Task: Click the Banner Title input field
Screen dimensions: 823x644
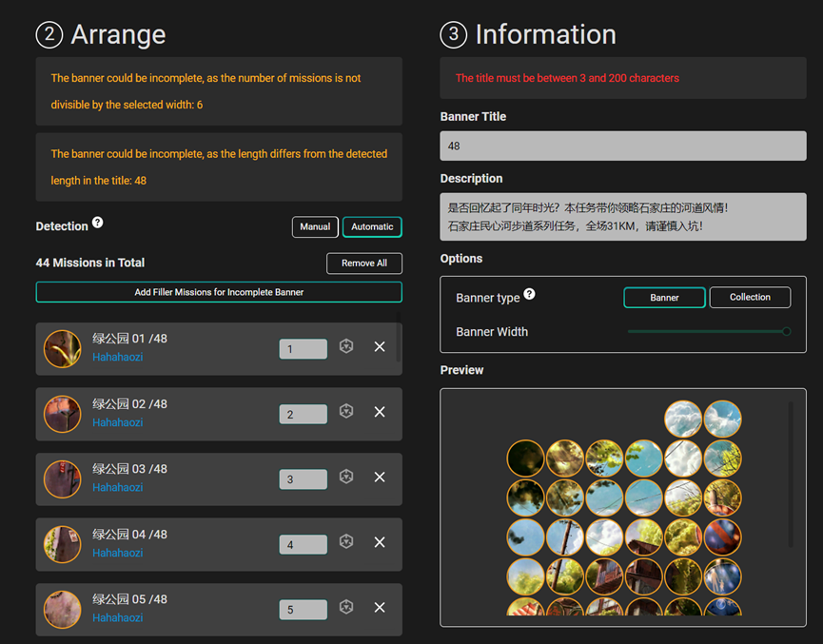Action: pos(623,146)
